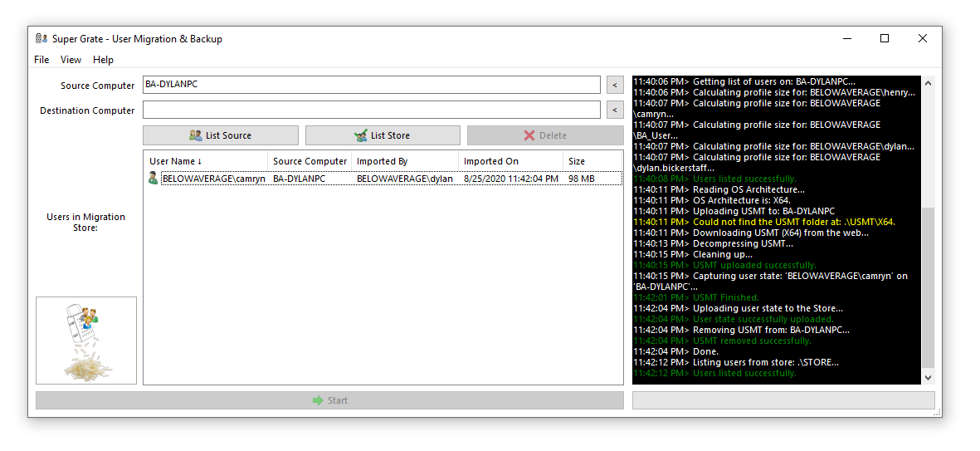Sort by the Imported On column header
980x451 pixels.
(x=510, y=161)
